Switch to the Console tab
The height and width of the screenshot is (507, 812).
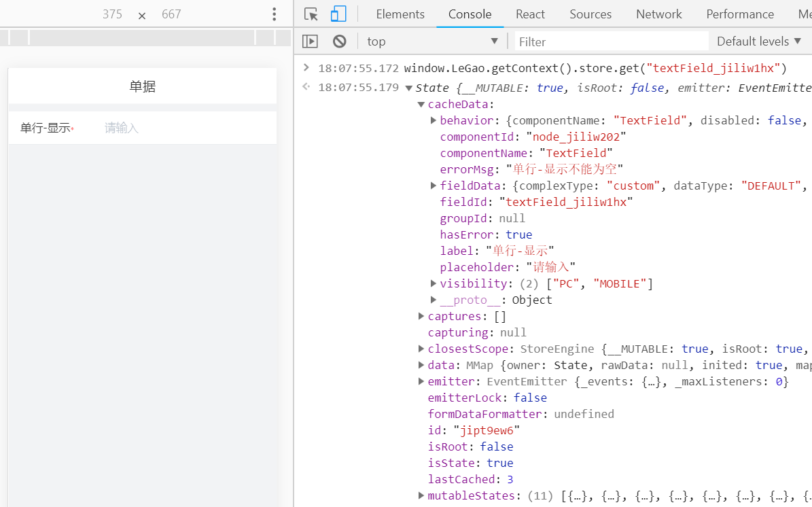click(x=470, y=14)
